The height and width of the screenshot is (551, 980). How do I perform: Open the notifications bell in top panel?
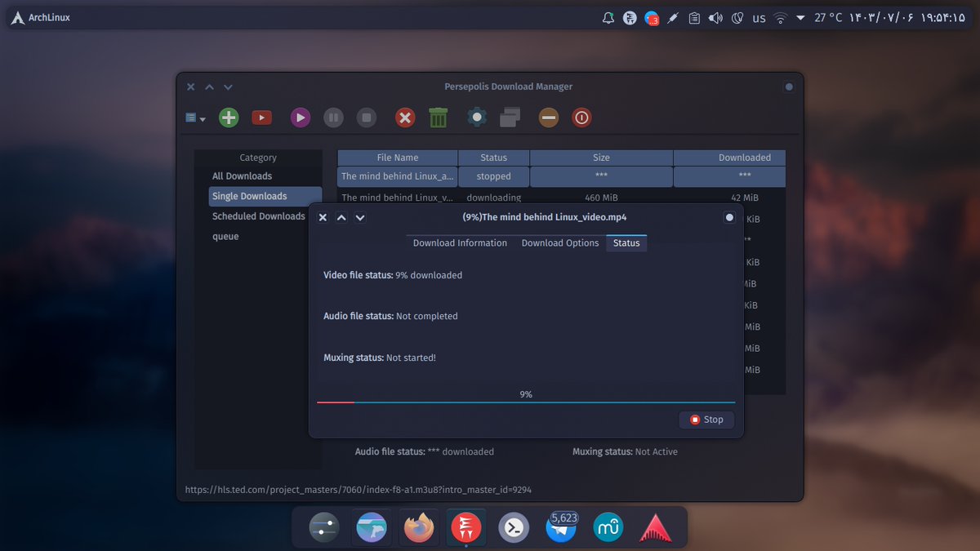click(x=608, y=17)
